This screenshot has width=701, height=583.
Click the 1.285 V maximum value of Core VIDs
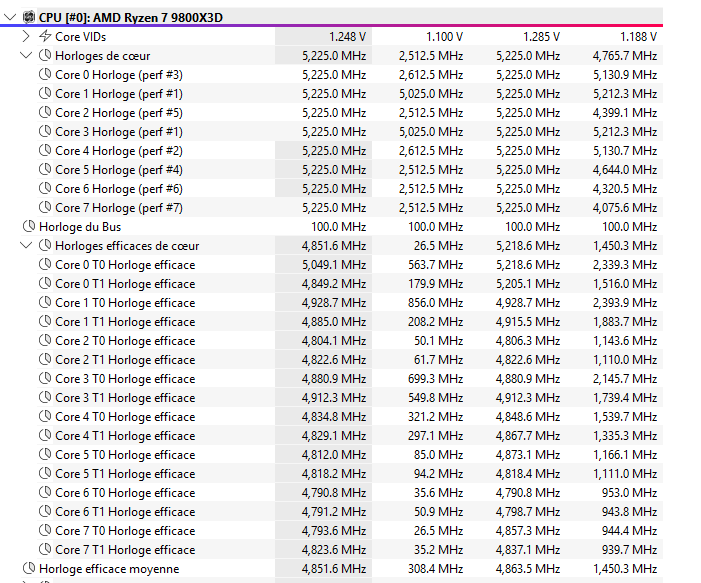pos(541,37)
